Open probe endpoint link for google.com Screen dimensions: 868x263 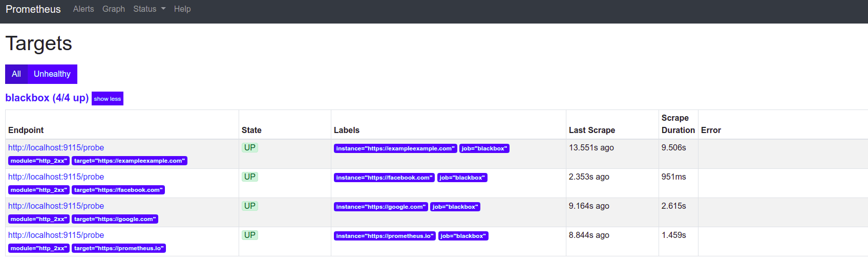(x=56, y=206)
